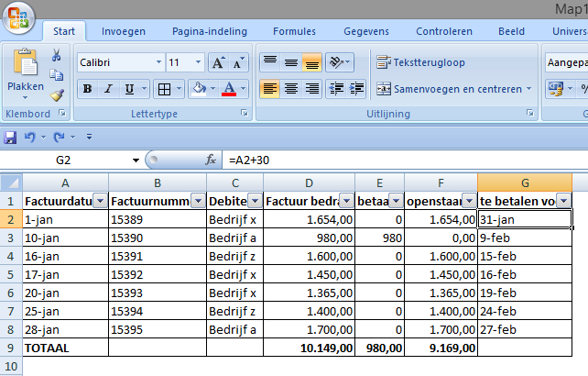
Task: Open Gegevens tab
Action: [x=366, y=31]
